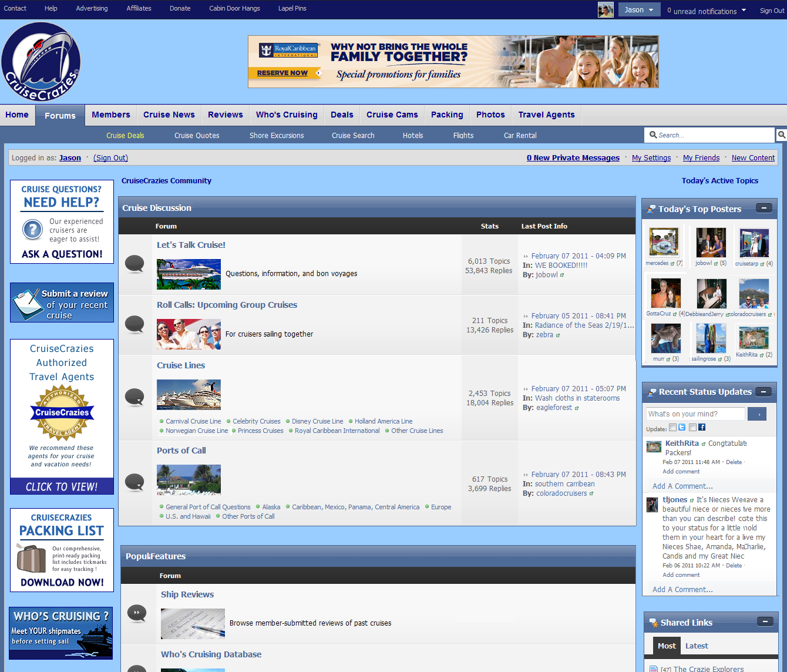Open the Let's Talk Cruise! forum
787x672 pixels.
[x=191, y=245]
